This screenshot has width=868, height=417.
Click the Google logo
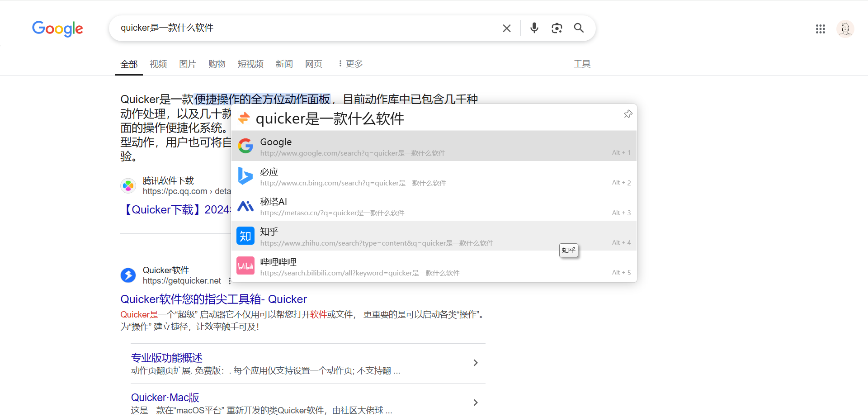(57, 28)
